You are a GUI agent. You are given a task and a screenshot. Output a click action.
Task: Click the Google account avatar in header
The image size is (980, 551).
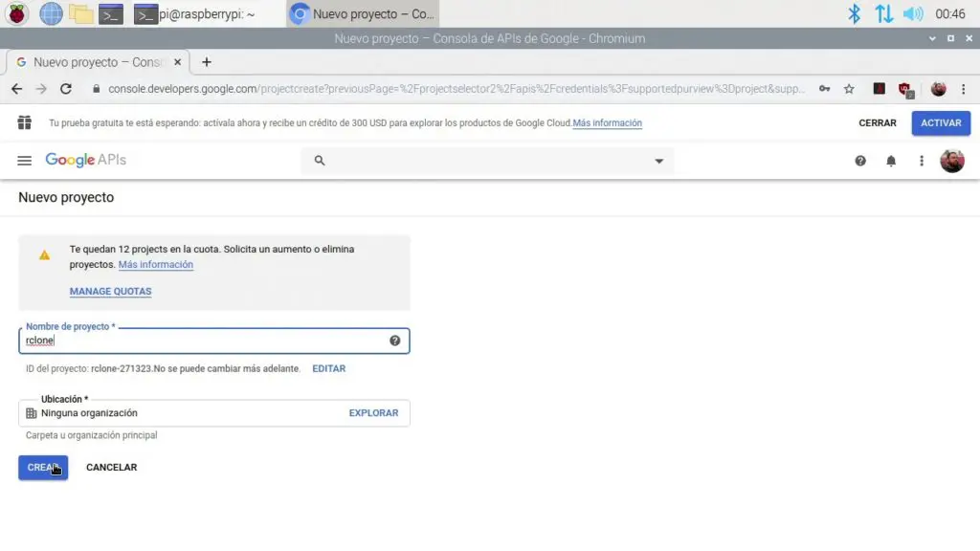pos(952,161)
